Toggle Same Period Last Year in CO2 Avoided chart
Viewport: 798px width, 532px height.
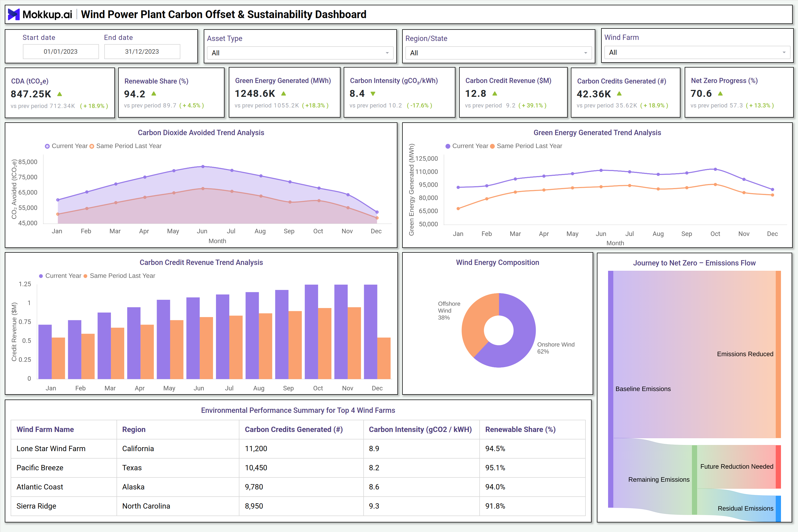click(126, 146)
